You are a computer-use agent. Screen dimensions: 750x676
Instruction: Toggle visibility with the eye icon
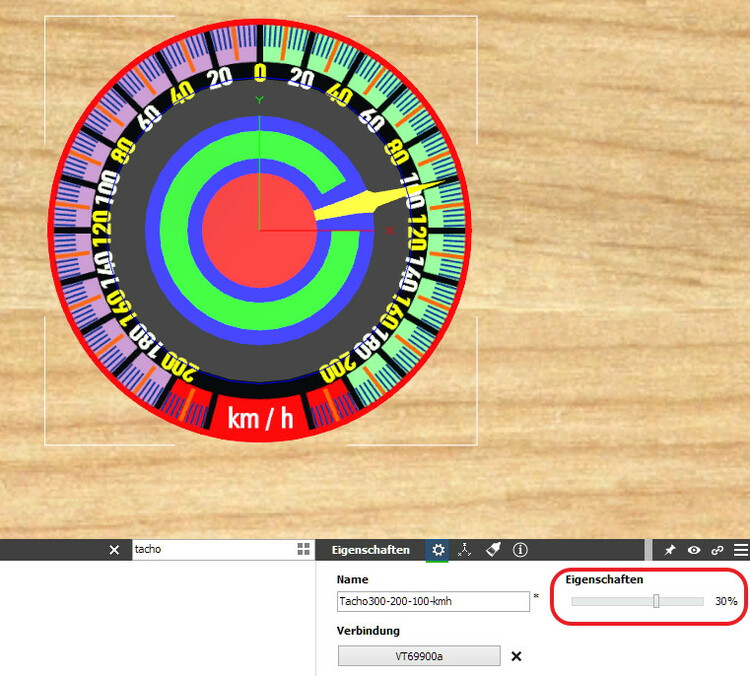coord(694,550)
